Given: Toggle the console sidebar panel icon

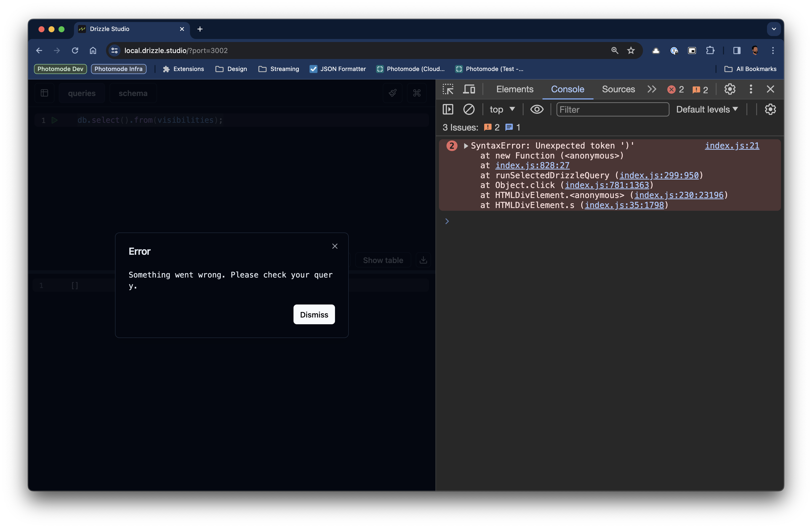Looking at the screenshot, I should click(447, 109).
